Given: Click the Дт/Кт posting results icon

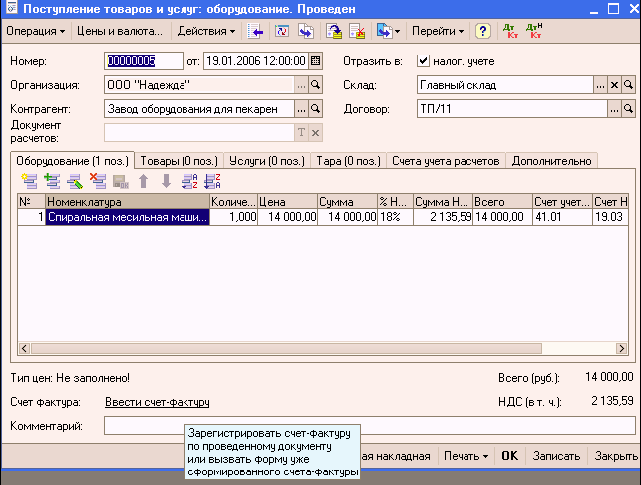Looking at the screenshot, I should (508, 31).
